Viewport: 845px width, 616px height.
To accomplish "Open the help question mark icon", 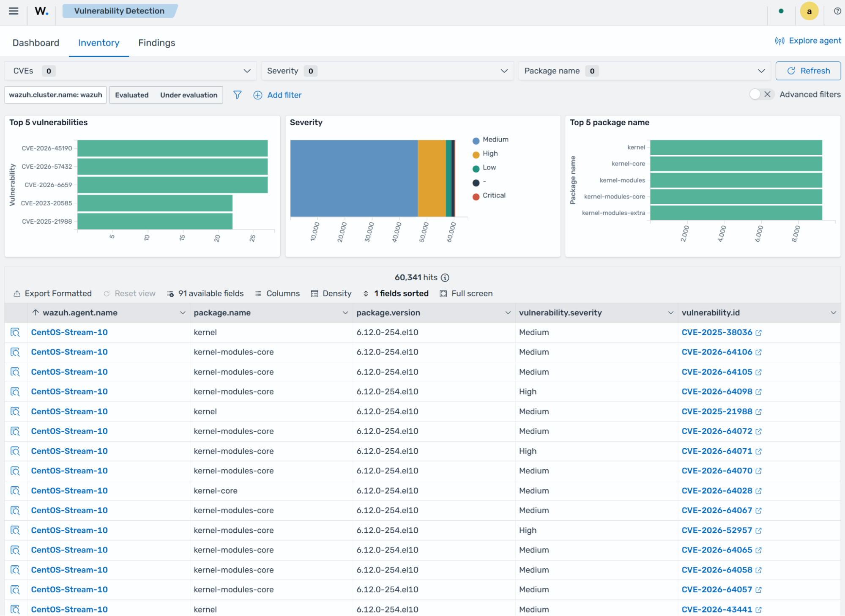I will coord(837,11).
